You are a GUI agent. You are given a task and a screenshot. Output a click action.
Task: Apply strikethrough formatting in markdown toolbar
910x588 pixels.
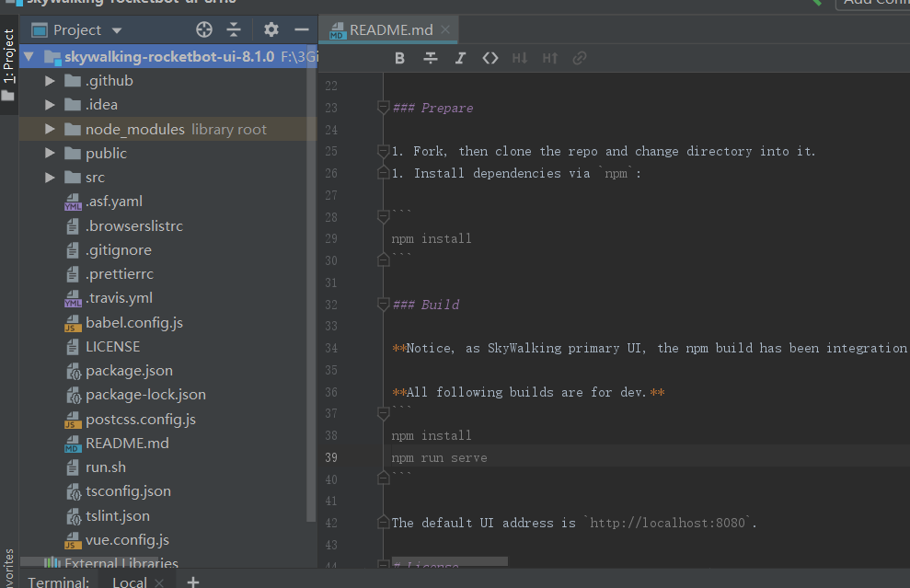click(430, 58)
